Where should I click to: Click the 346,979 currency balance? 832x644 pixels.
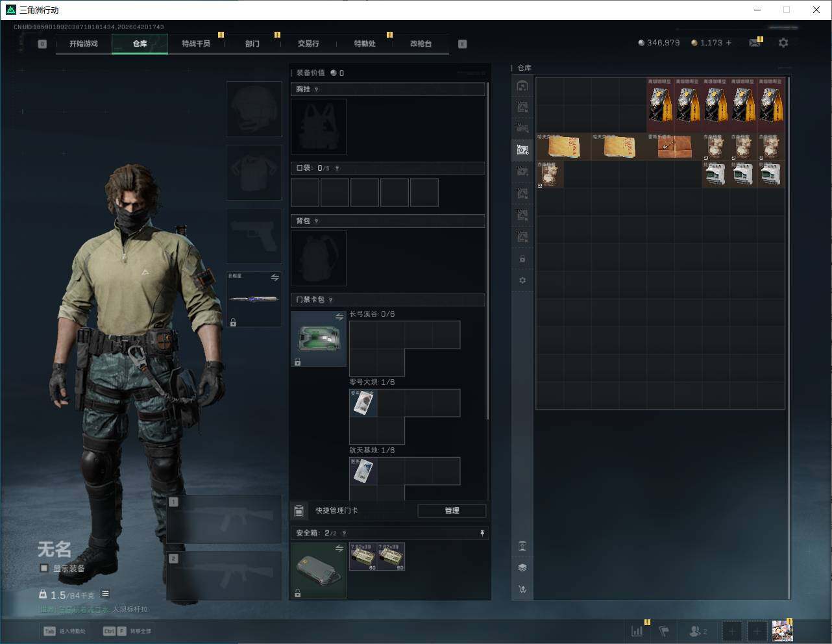(x=659, y=43)
